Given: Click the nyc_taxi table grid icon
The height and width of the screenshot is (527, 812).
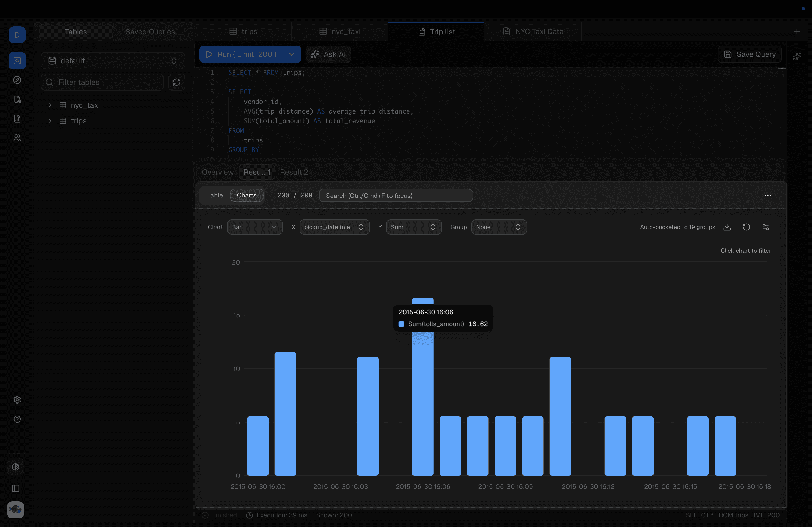Looking at the screenshot, I should tap(63, 105).
